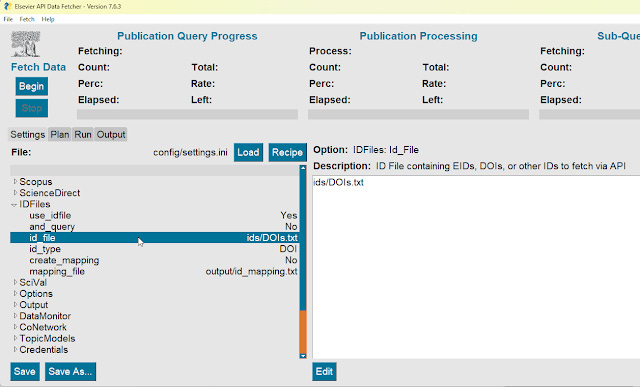Click the settings tree scroll-up arrow

point(303,168)
